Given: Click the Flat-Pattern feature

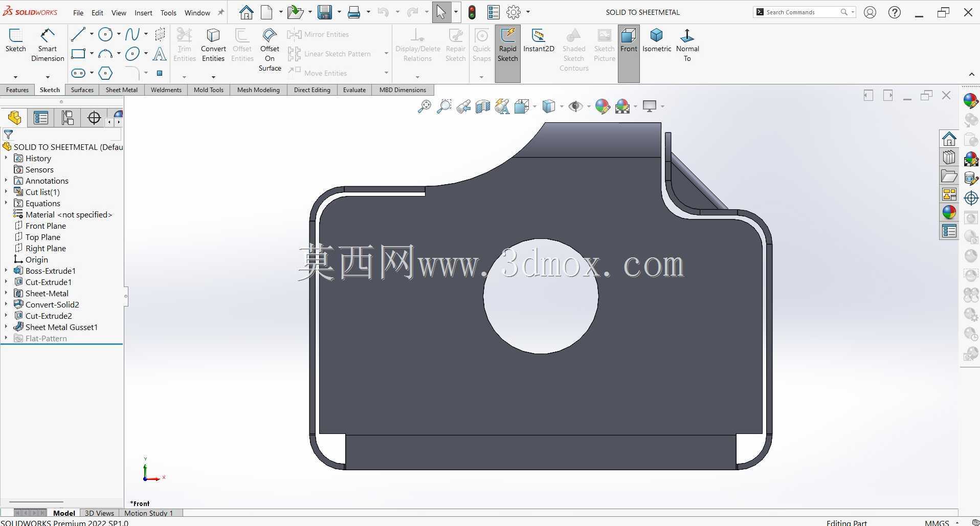Looking at the screenshot, I should tap(46, 338).
